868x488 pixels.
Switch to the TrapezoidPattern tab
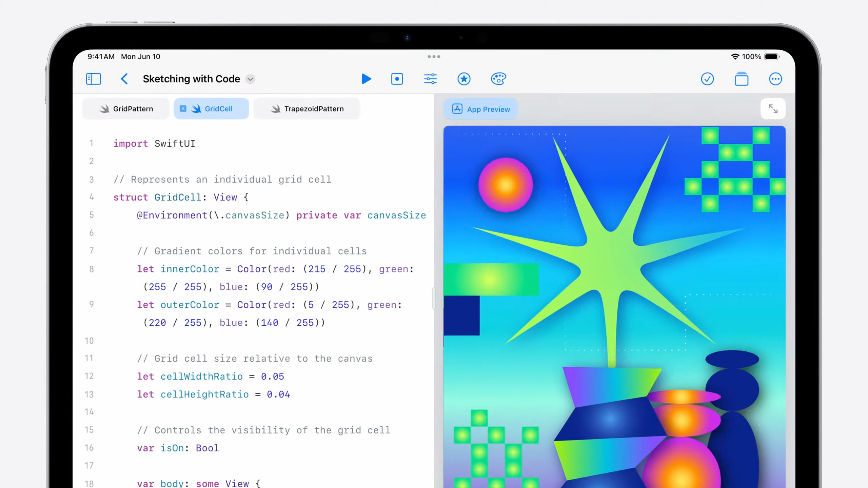point(307,109)
